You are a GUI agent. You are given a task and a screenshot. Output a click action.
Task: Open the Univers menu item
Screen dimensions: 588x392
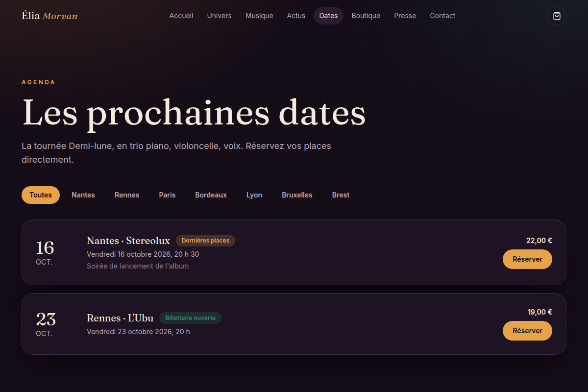click(x=219, y=16)
